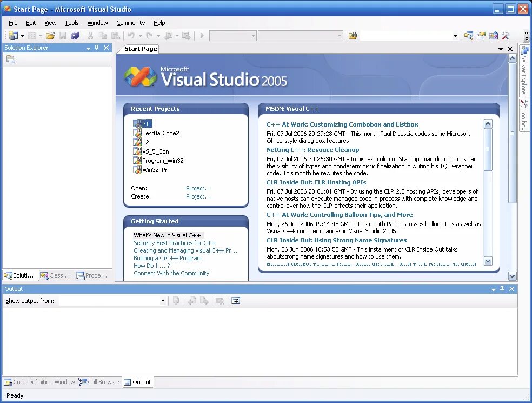Open the Security Best Practices for C++ link
532x403 pixels.
coord(175,243)
